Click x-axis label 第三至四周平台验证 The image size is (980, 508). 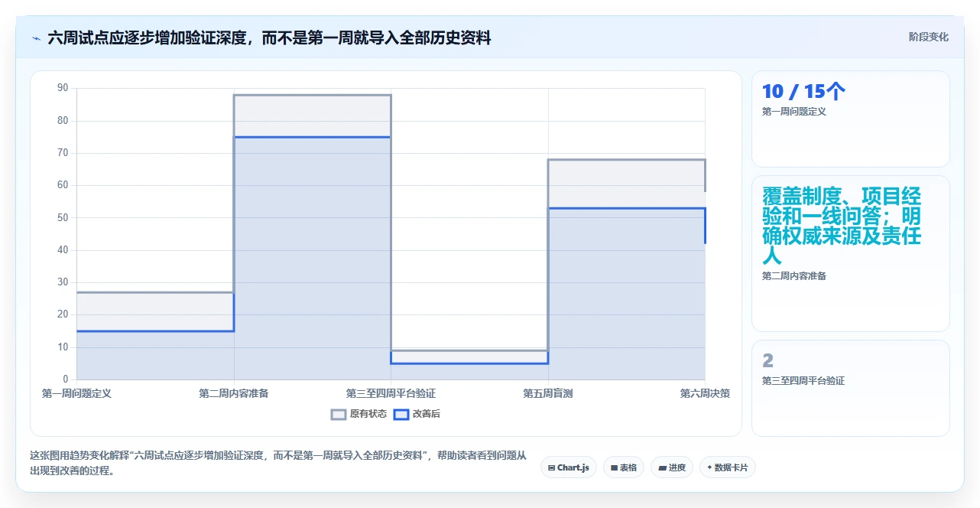(x=391, y=393)
